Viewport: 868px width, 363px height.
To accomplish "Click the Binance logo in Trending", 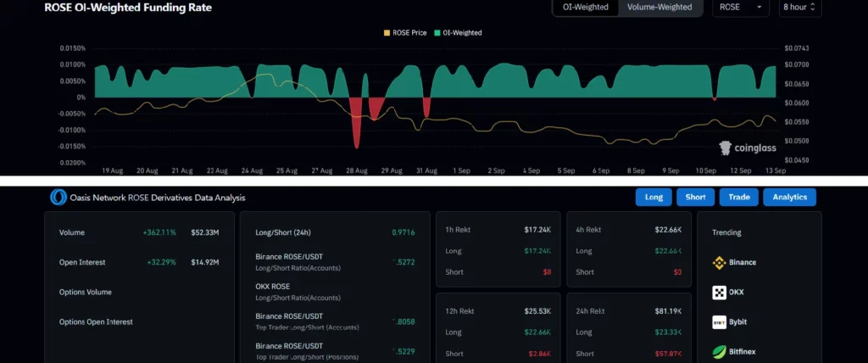I will coord(719,263).
